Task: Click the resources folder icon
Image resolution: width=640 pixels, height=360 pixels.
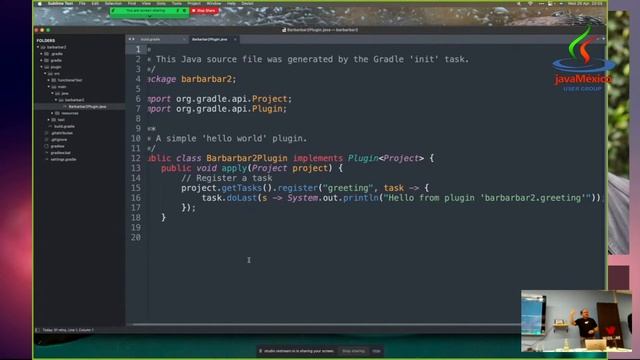Action: pyautogui.click(x=58, y=113)
